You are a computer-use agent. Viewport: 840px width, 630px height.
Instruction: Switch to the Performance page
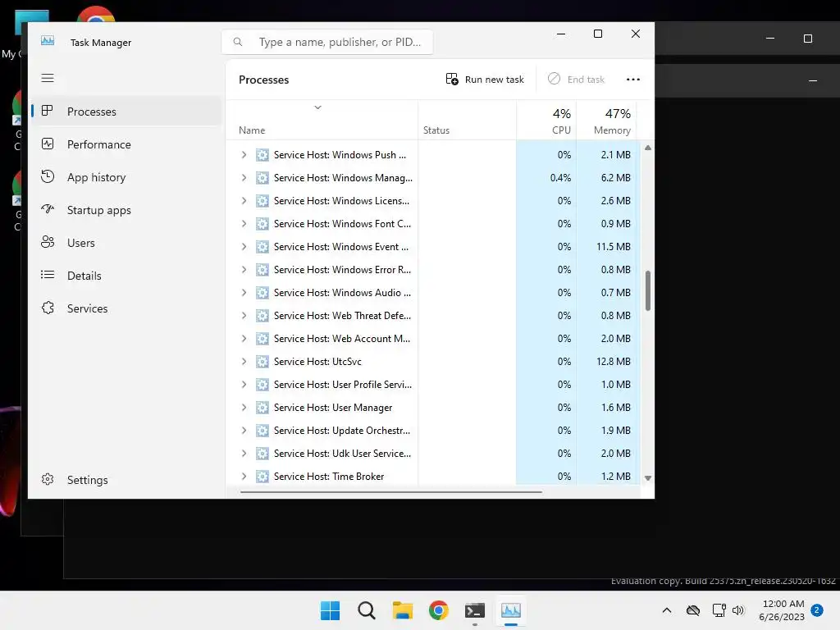127,144
